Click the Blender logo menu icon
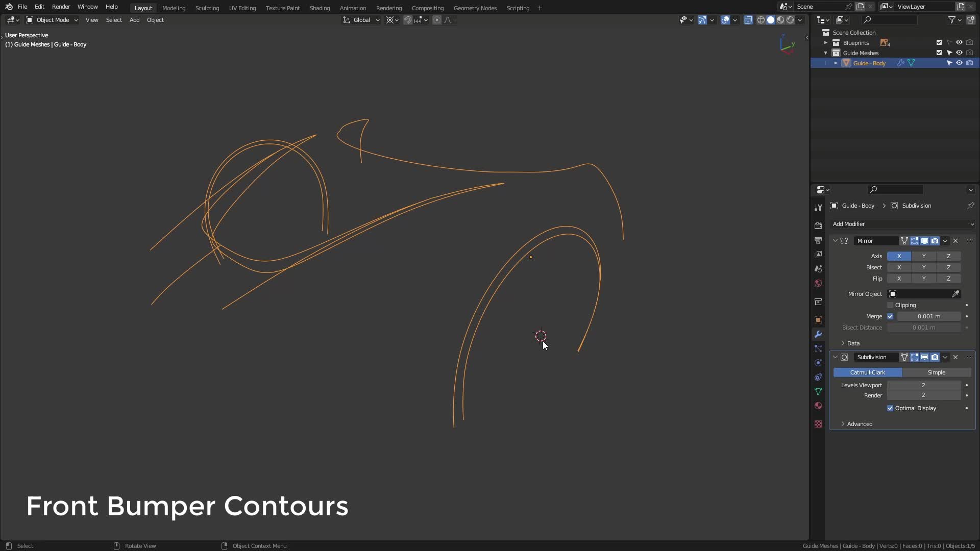Viewport: 980px width, 551px height. point(9,7)
